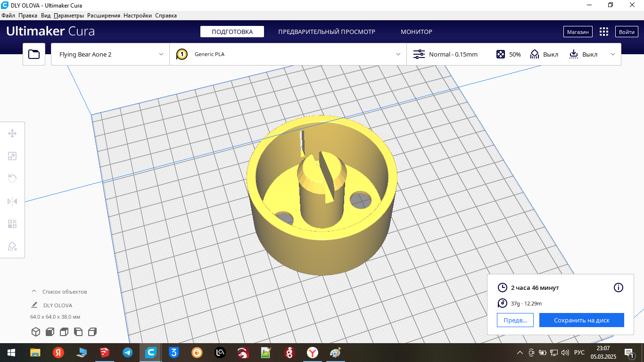
Task: Open the Файл menu
Action: coord(8,16)
